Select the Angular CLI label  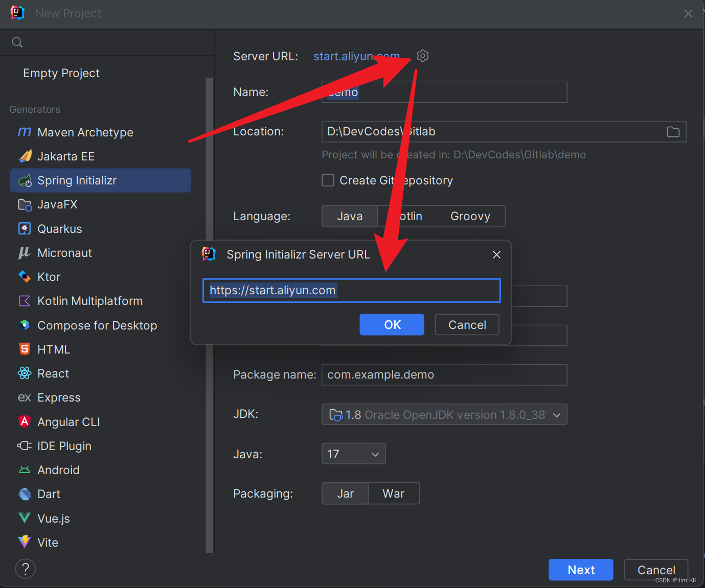(69, 422)
